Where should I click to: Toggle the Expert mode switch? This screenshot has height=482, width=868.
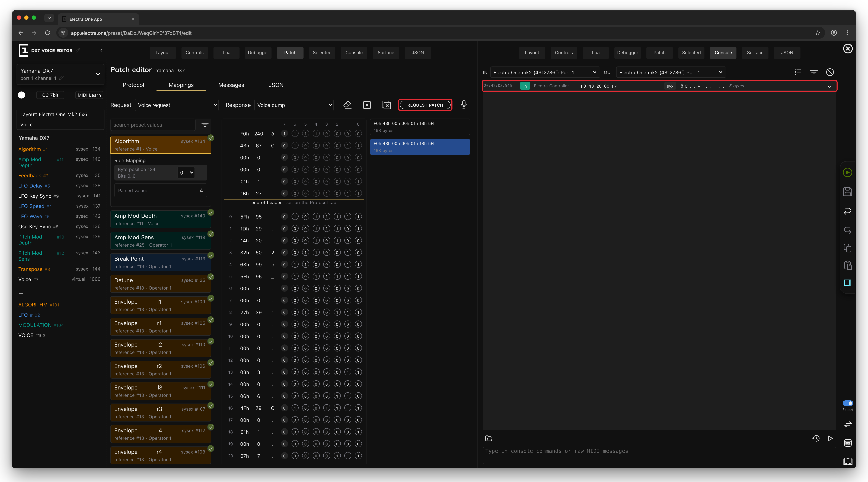[848, 403]
